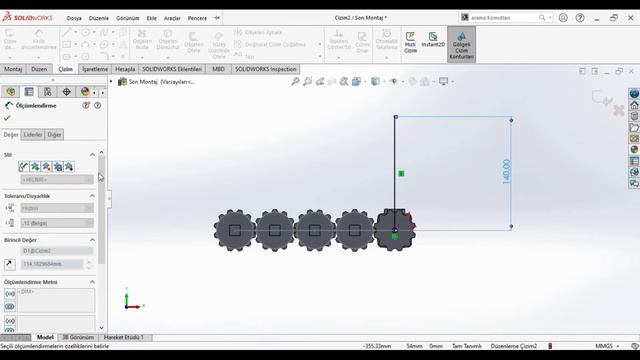Open the Düzenle menu
The width and height of the screenshot is (640, 360).
pos(99,18)
